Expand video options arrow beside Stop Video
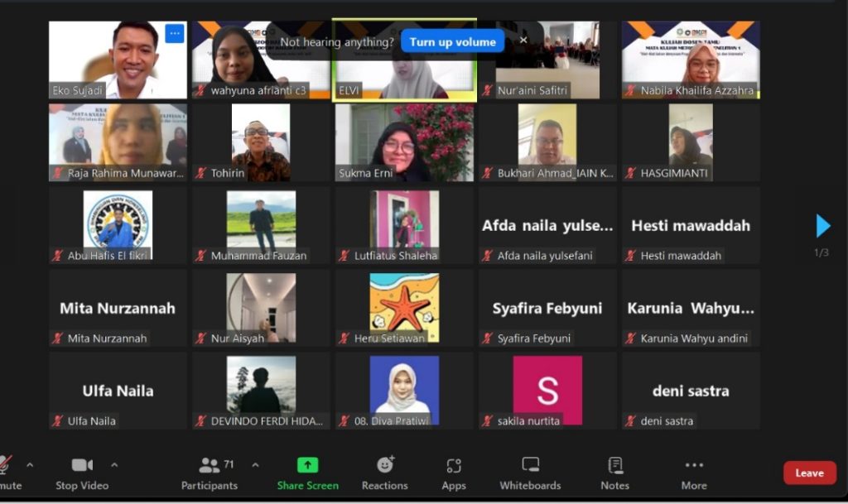 (114, 465)
